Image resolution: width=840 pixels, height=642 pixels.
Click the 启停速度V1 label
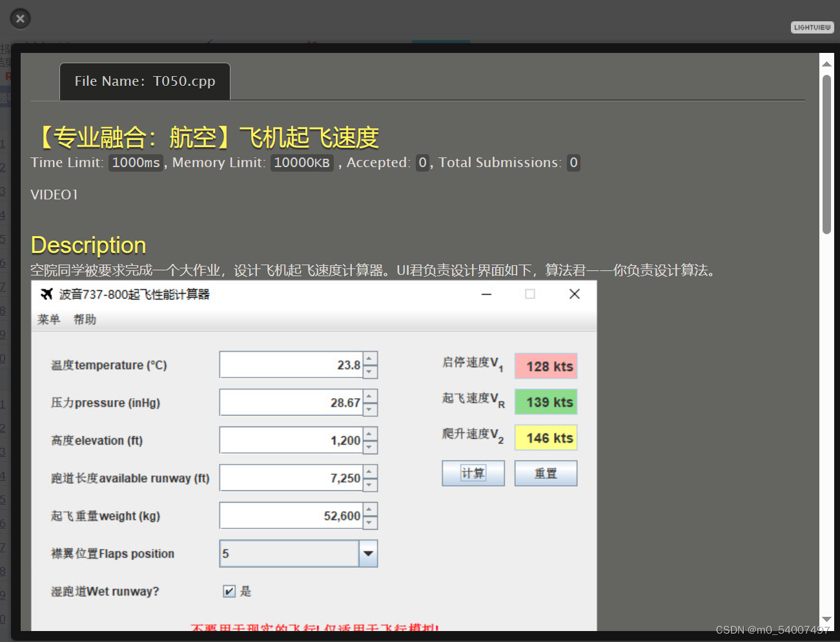pyautogui.click(x=473, y=364)
